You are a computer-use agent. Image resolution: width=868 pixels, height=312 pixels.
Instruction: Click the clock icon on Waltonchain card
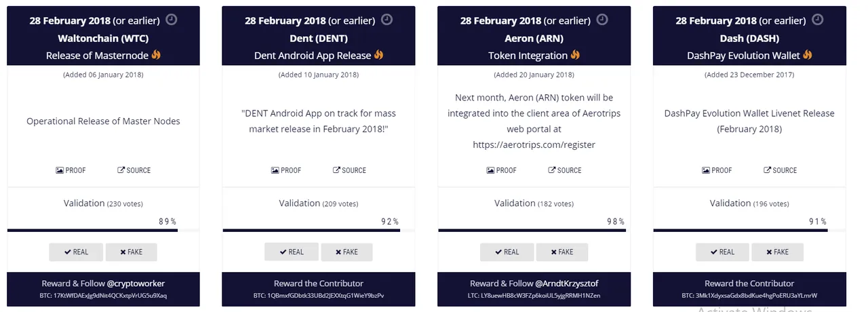point(172,20)
